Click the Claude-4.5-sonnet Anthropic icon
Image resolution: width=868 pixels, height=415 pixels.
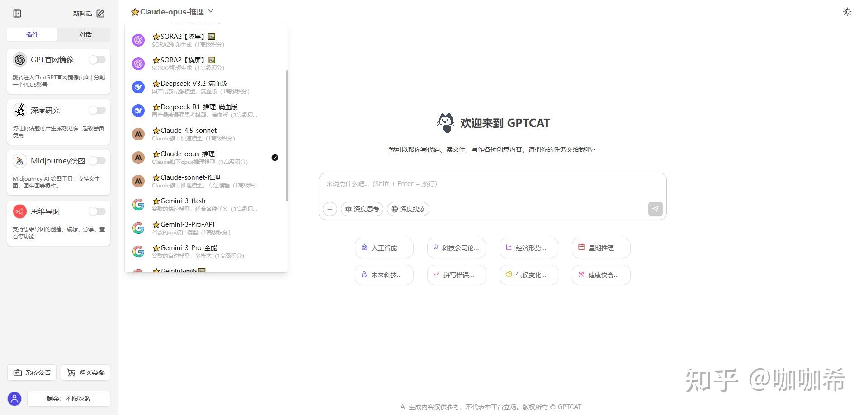click(138, 134)
